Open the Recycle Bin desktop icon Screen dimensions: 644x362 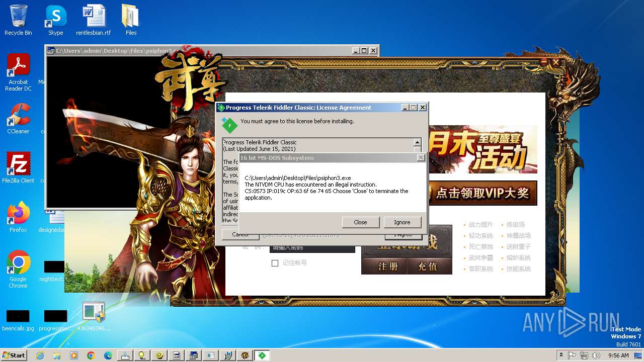click(18, 20)
